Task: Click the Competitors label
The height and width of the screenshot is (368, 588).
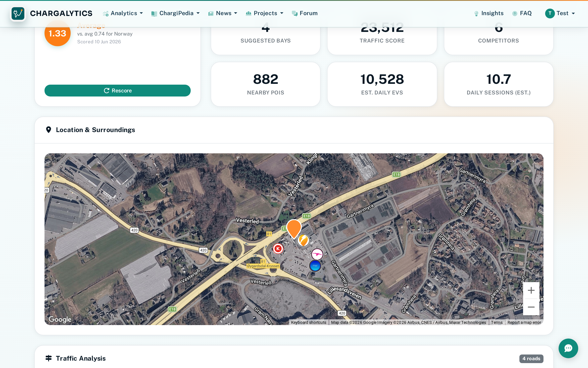Action: (x=499, y=41)
